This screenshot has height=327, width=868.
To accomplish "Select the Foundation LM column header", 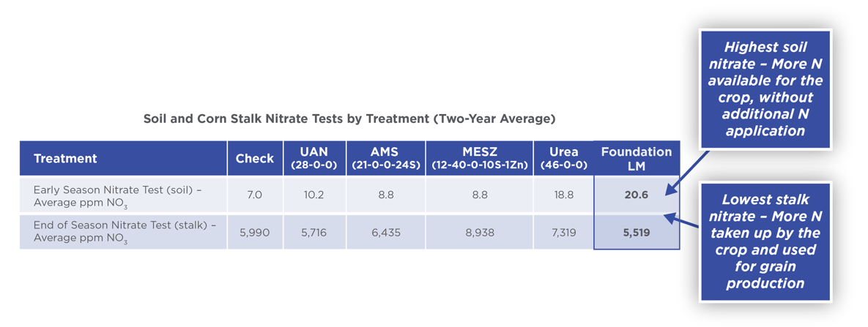I will click(636, 158).
